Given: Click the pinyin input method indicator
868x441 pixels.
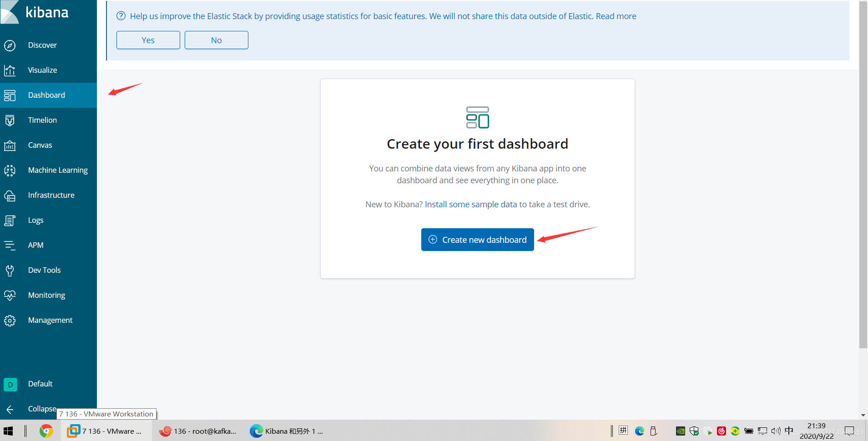Looking at the screenshot, I should (623, 430).
